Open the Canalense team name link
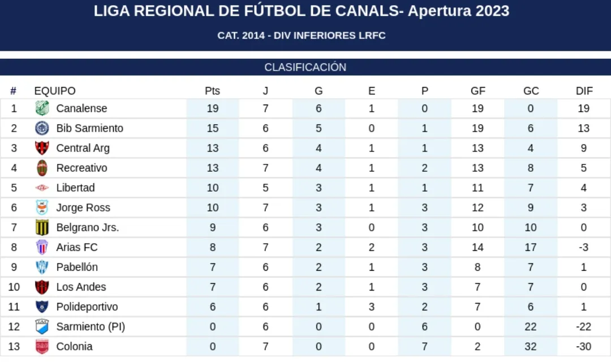Screen dimensions: 611x364 [x=81, y=108]
